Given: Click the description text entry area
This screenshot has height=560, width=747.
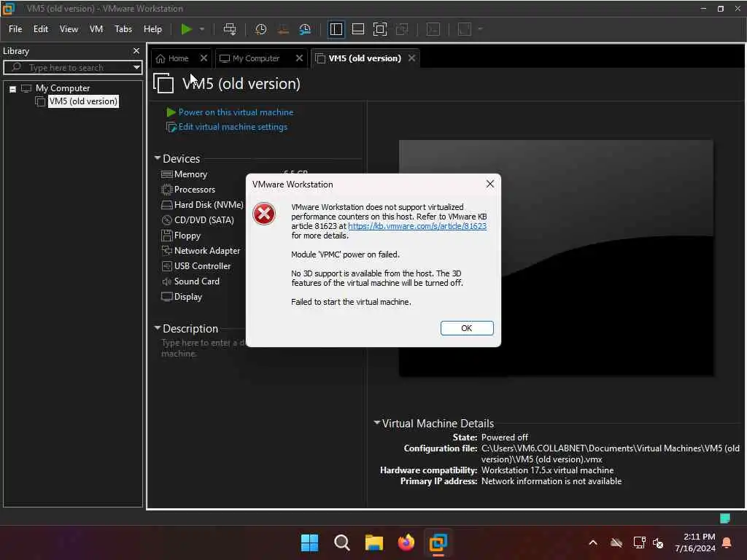Looking at the screenshot, I should (204, 348).
